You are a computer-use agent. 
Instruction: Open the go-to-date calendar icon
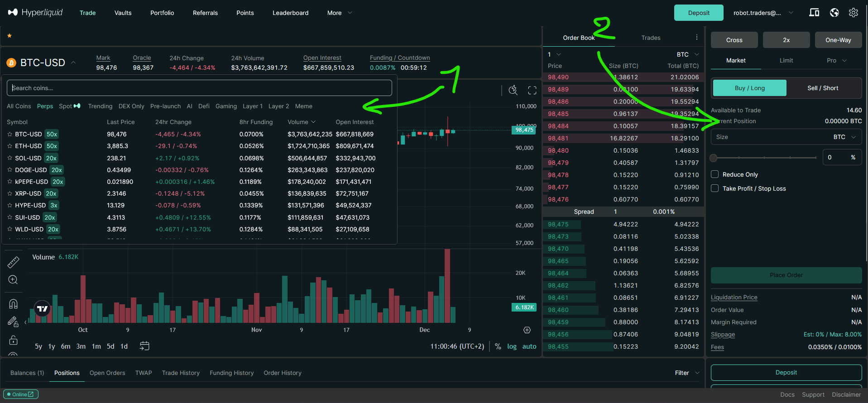pyautogui.click(x=144, y=346)
